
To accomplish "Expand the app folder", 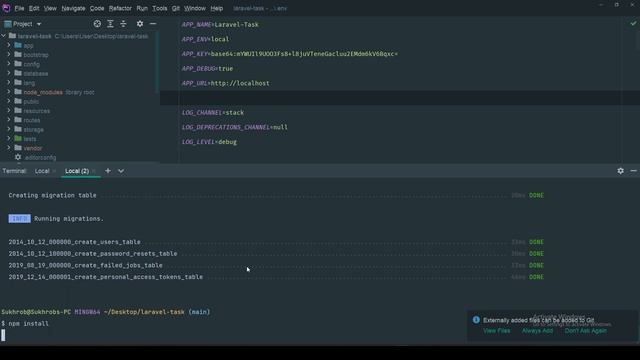I will [9, 45].
